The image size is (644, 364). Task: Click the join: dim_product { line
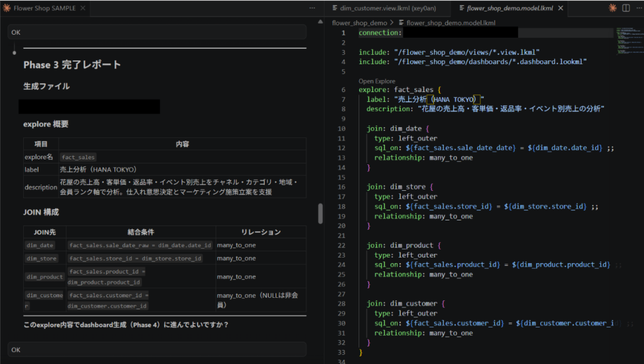coord(404,245)
